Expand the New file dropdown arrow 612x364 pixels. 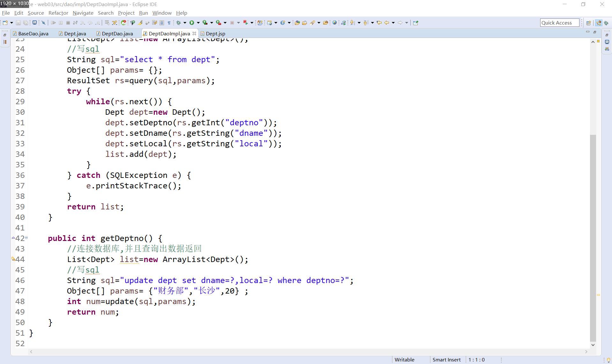[x=11, y=23]
